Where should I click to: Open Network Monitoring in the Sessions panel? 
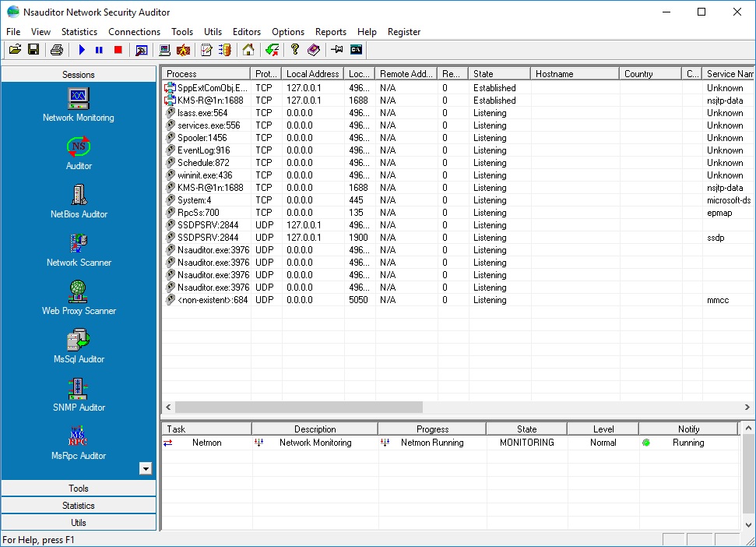(78, 104)
